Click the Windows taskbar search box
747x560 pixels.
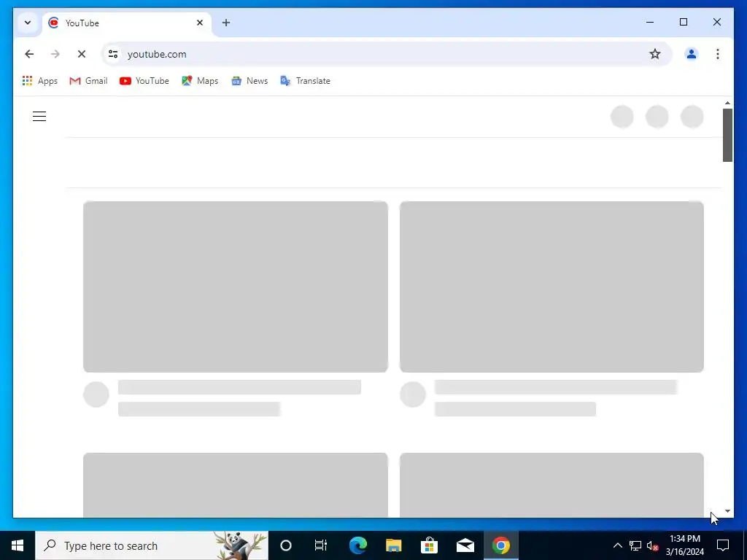pyautogui.click(x=152, y=545)
